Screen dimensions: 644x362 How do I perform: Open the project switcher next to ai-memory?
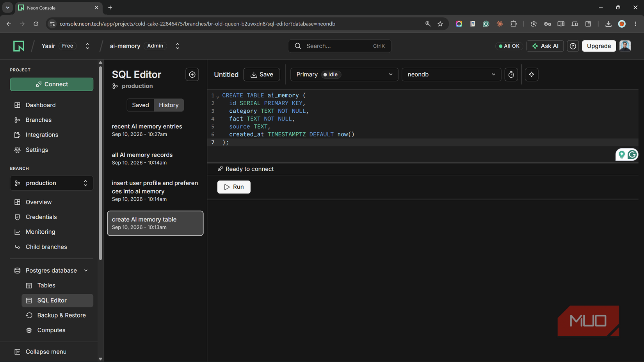[178, 46]
